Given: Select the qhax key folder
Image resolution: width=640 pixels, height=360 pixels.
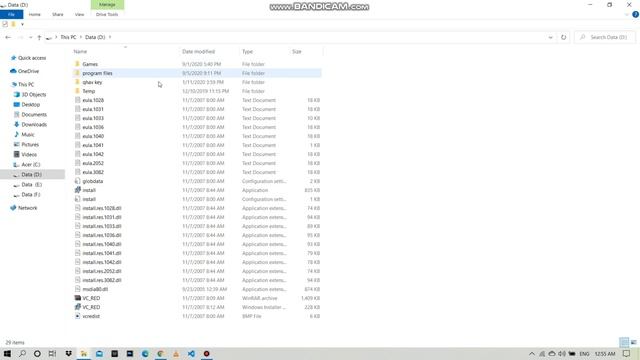Looking at the screenshot, I should 92,82.
